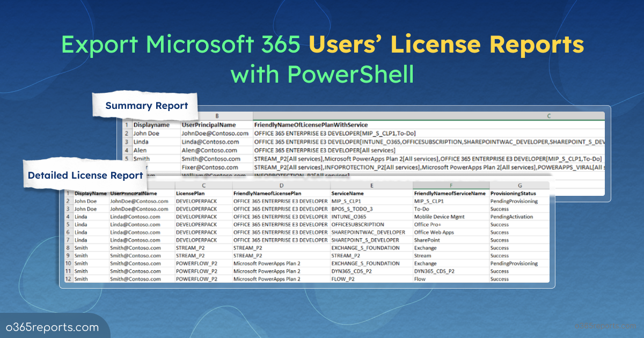Select the FLOW_P2 service name cell

[x=343, y=279]
